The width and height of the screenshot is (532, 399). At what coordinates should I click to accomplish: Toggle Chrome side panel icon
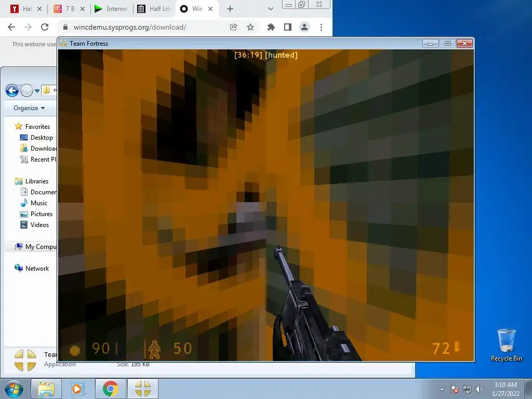288,27
